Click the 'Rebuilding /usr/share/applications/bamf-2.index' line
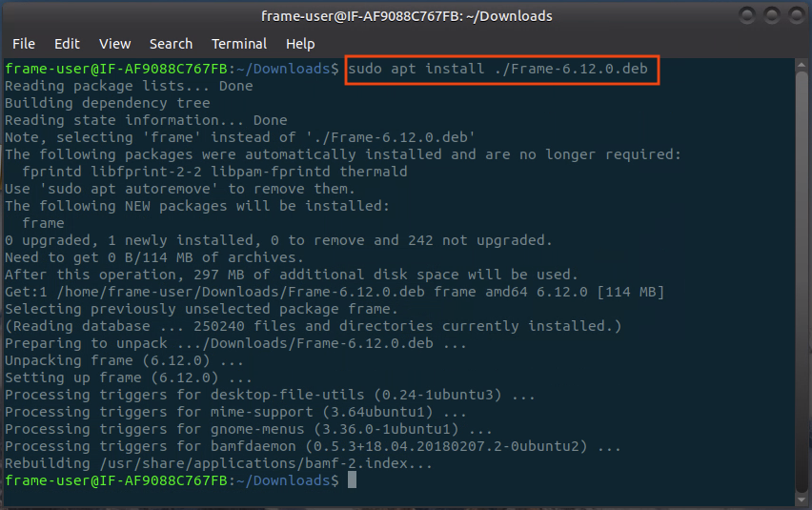Image resolution: width=812 pixels, height=510 pixels. tap(218, 463)
